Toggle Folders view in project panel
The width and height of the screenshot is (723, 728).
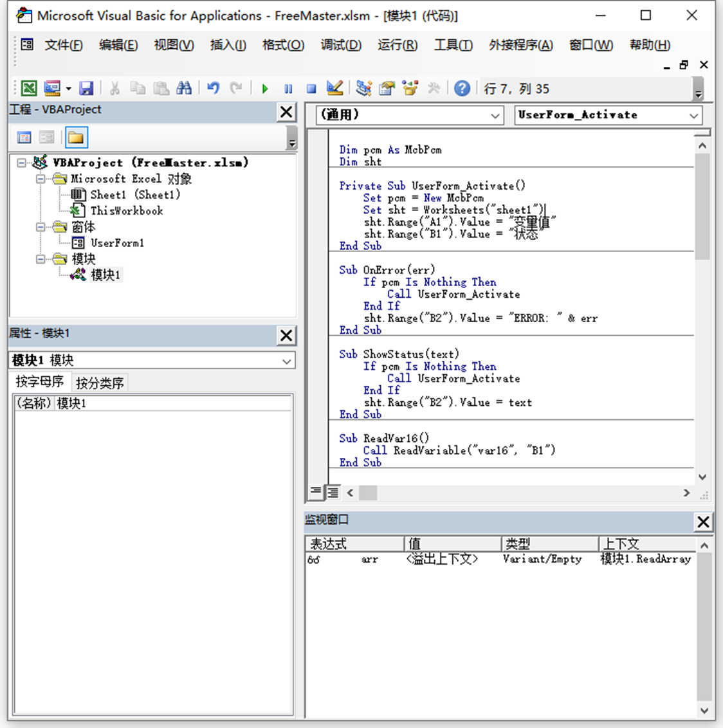76,138
